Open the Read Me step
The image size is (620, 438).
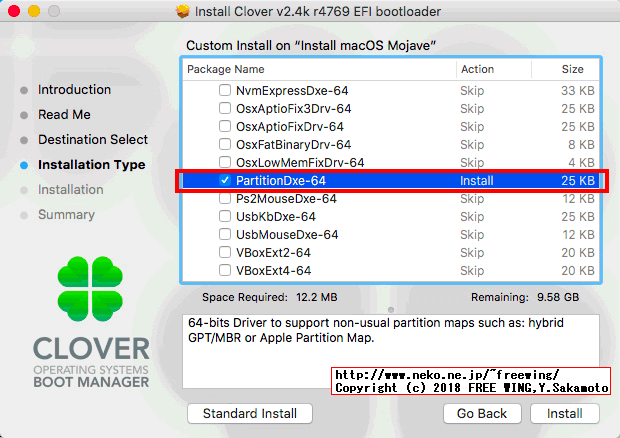[x=64, y=115]
